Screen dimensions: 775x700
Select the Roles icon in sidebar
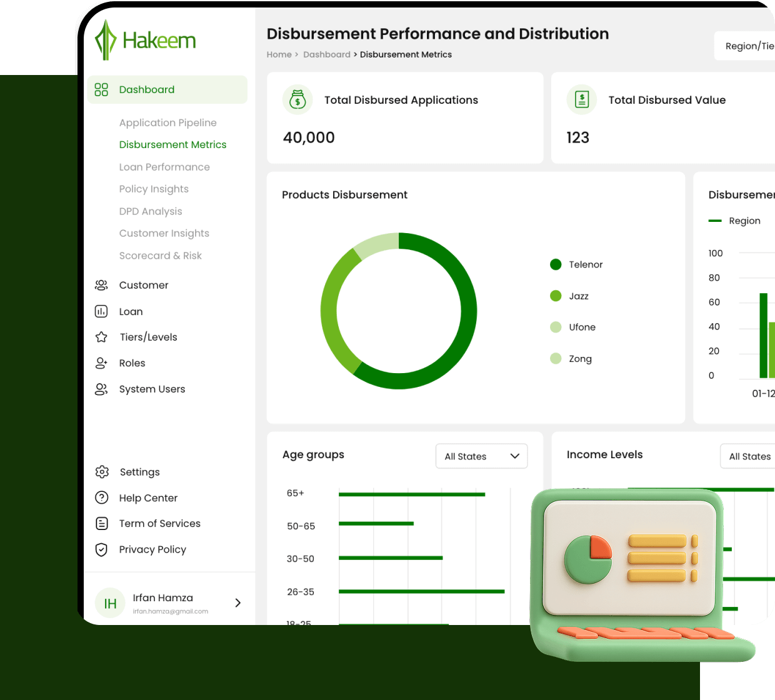(101, 363)
